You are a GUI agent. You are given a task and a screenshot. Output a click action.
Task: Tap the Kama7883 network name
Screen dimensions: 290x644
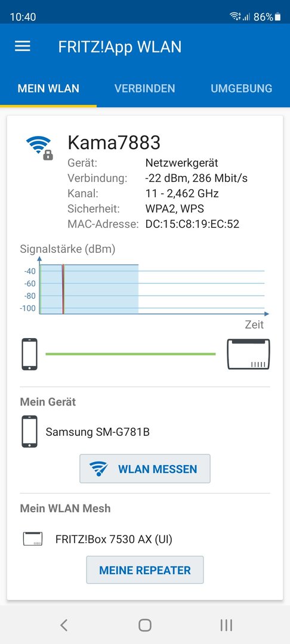tap(114, 143)
